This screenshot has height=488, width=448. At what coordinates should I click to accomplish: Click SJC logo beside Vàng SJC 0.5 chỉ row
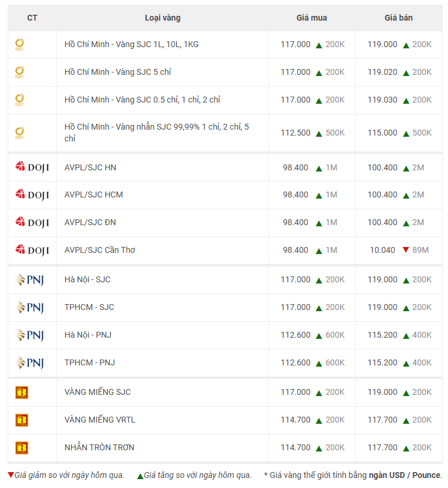coord(19,100)
